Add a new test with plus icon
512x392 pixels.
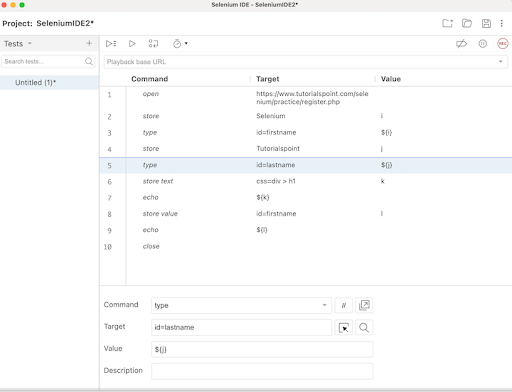[x=89, y=43]
